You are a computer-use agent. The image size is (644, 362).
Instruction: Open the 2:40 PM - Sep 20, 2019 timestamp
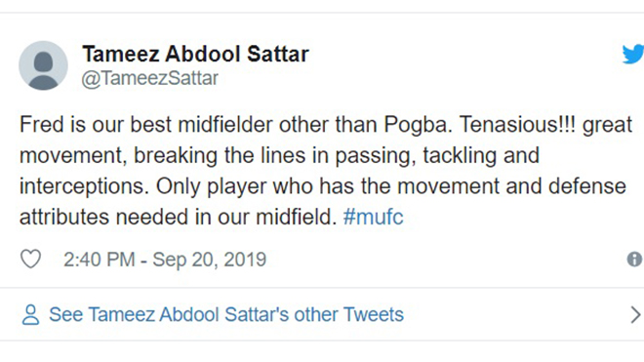[x=165, y=260]
